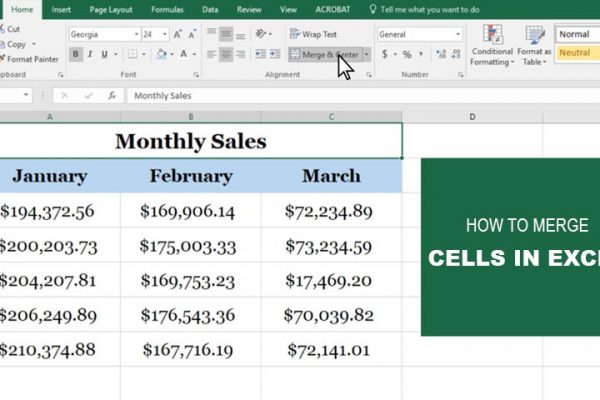Select column D header

coord(472,117)
